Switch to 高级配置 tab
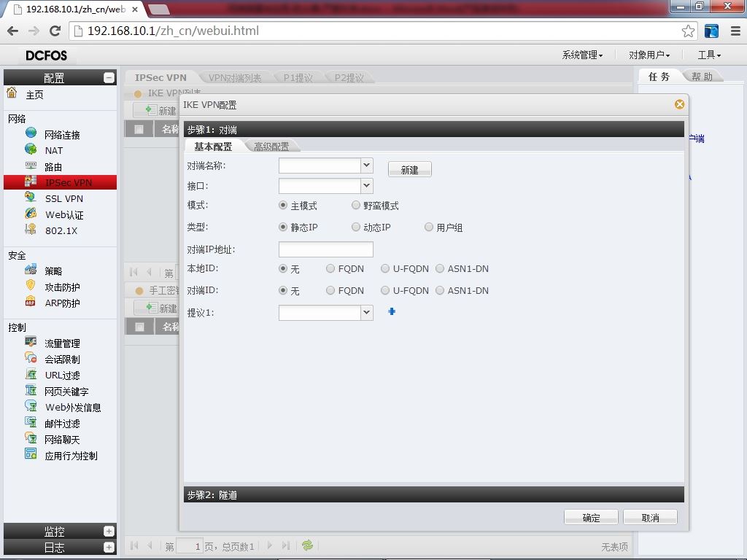The width and height of the screenshot is (747, 560). tap(271, 147)
